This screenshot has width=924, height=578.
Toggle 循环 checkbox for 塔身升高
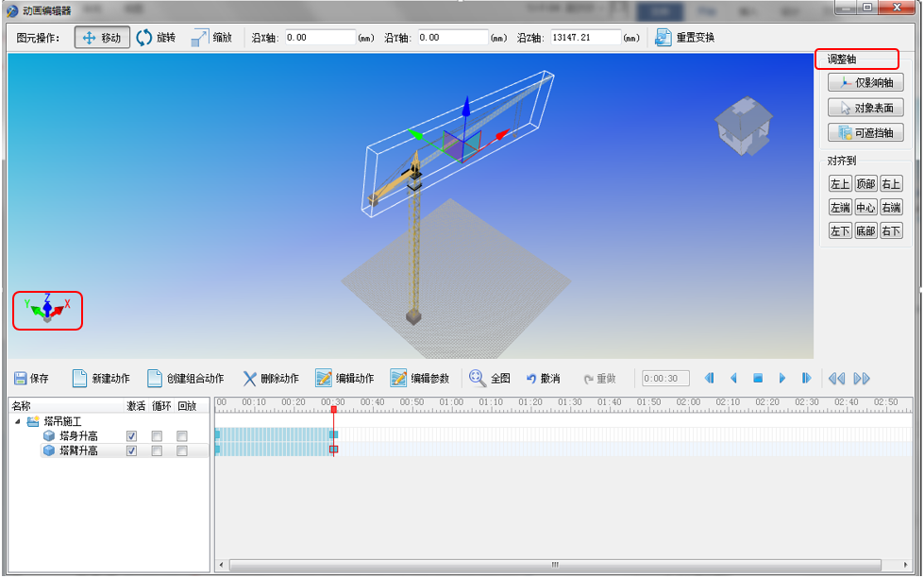[x=157, y=435]
